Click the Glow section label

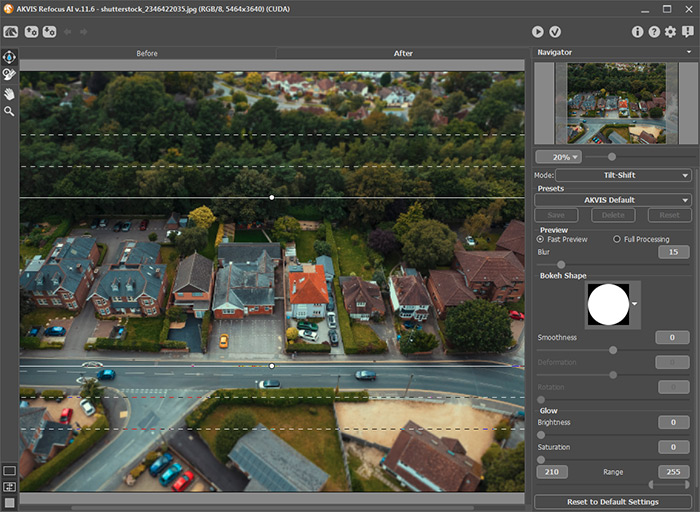(x=548, y=411)
